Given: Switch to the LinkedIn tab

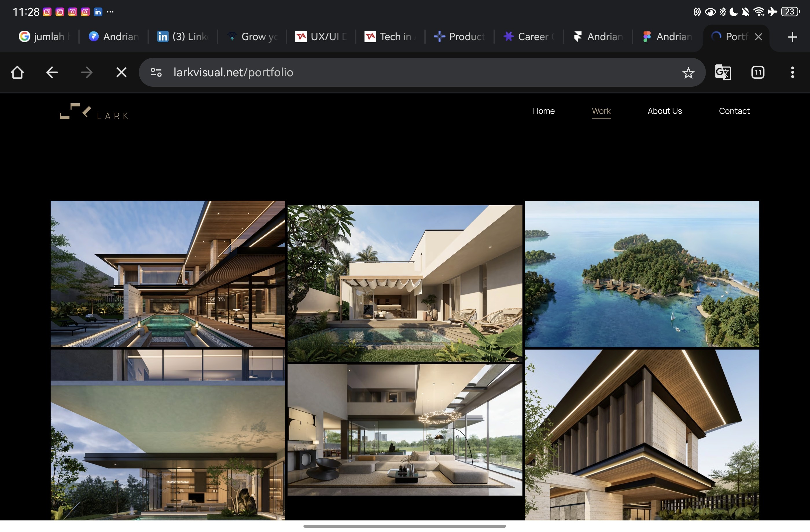Looking at the screenshot, I should pyautogui.click(x=183, y=37).
